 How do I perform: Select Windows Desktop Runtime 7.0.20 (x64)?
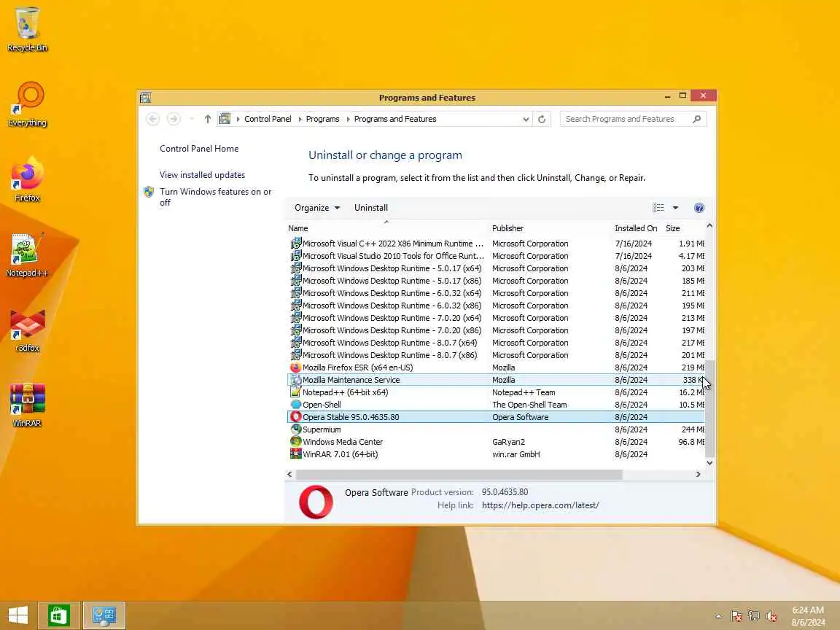tap(496, 318)
